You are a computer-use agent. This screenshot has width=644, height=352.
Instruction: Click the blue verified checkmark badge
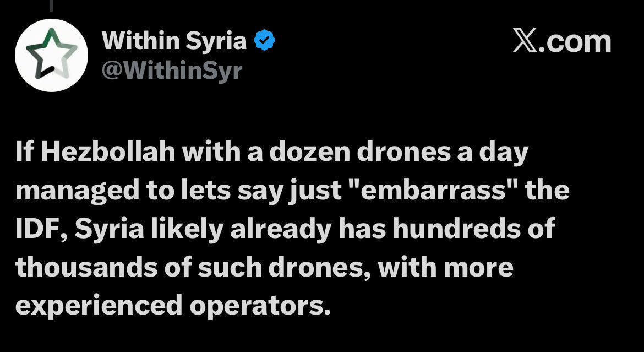[x=265, y=40]
